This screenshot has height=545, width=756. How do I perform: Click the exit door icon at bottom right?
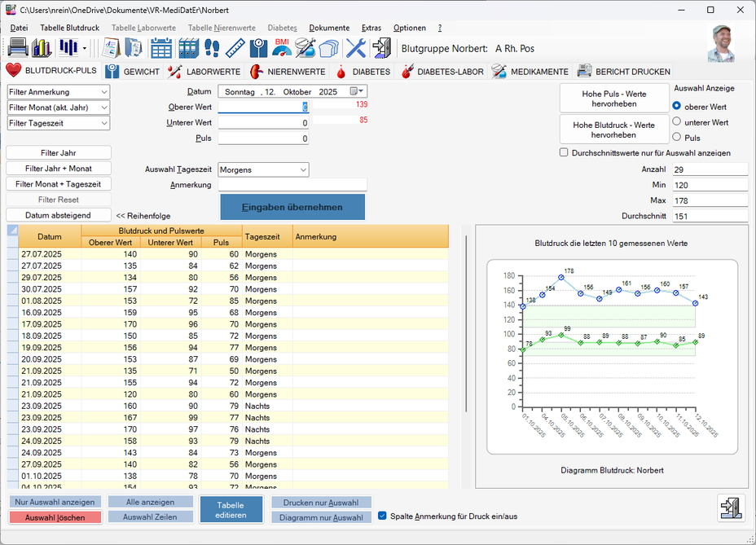coord(732,508)
